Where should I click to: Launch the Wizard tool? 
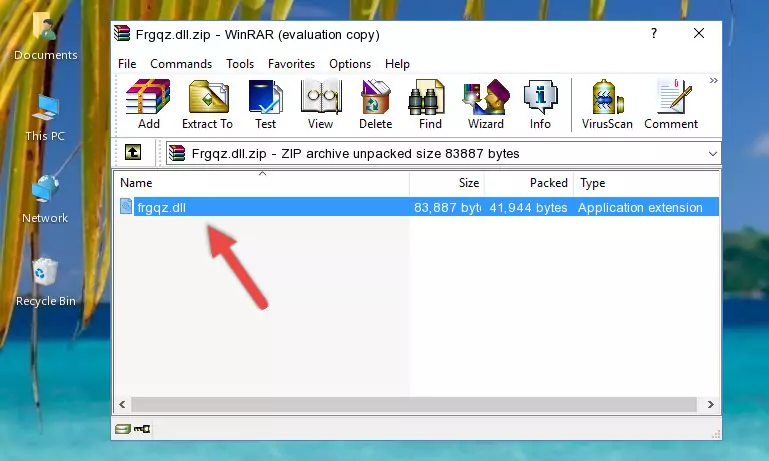pyautogui.click(x=486, y=104)
